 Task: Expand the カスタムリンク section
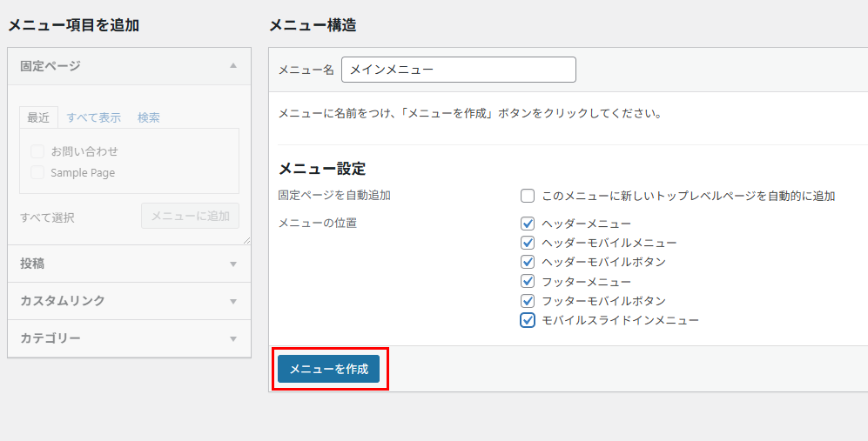click(232, 301)
